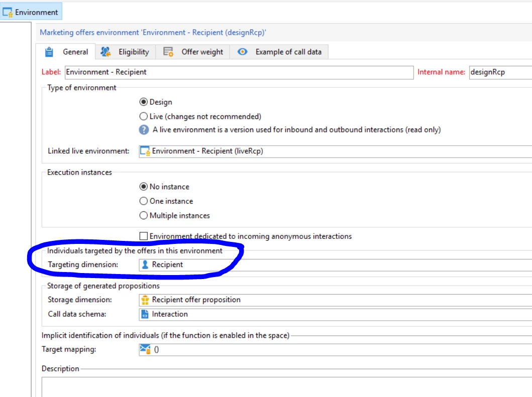Image resolution: width=532 pixels, height=397 pixels.
Task: Click the blue help question mark icon
Action: coord(144,130)
